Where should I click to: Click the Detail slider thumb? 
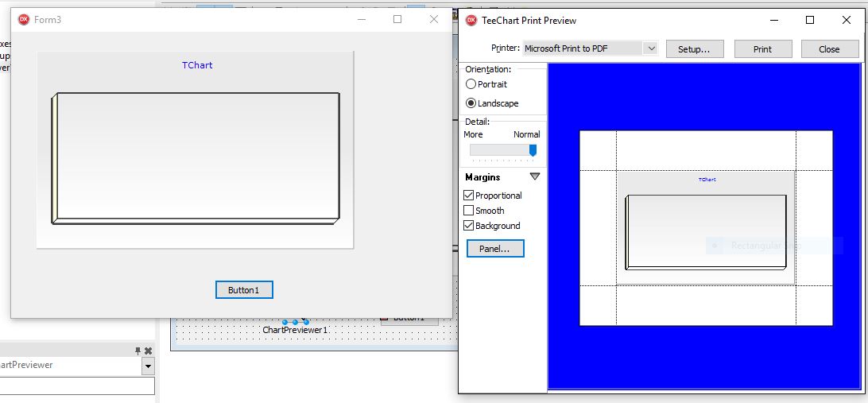[533, 150]
